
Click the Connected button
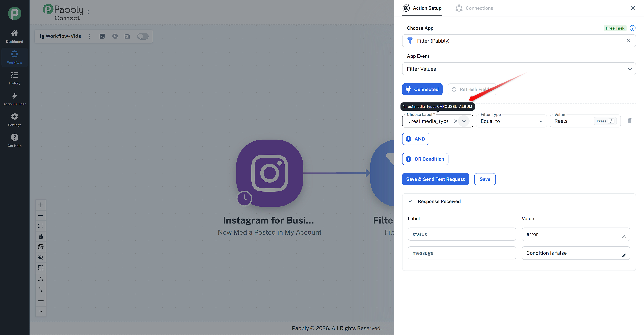(x=422, y=89)
